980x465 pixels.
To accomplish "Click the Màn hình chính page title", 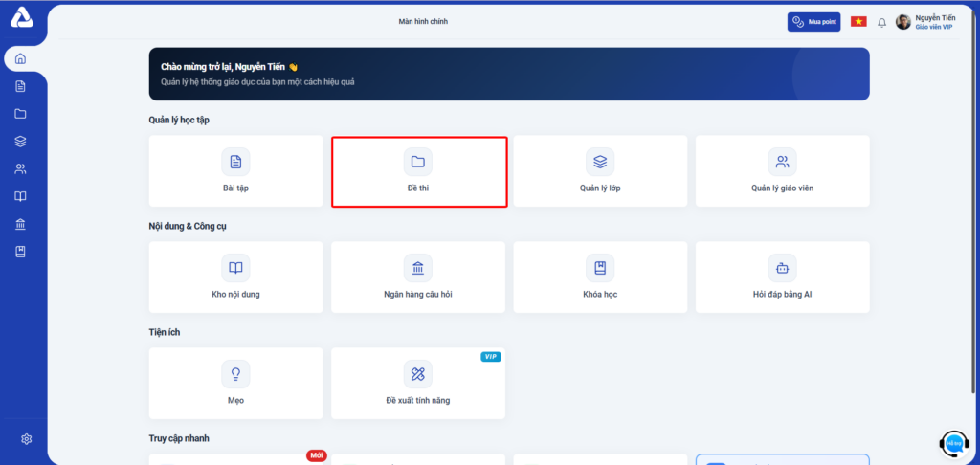I will 423,22.
